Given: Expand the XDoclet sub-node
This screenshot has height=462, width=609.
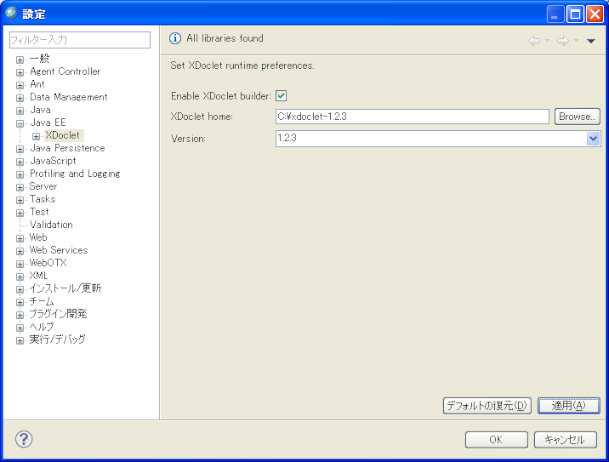Looking at the screenshot, I should click(x=36, y=136).
